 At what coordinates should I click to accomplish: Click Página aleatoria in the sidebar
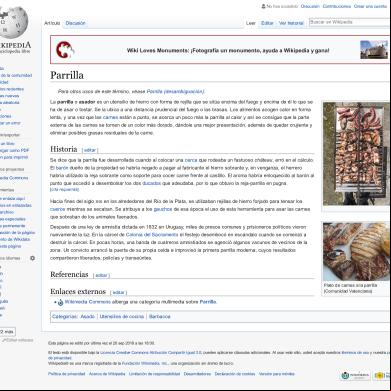[x=10, y=103]
